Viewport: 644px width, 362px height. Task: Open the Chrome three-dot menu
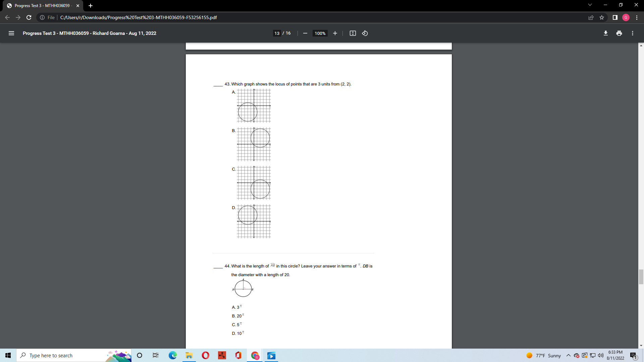click(x=637, y=17)
